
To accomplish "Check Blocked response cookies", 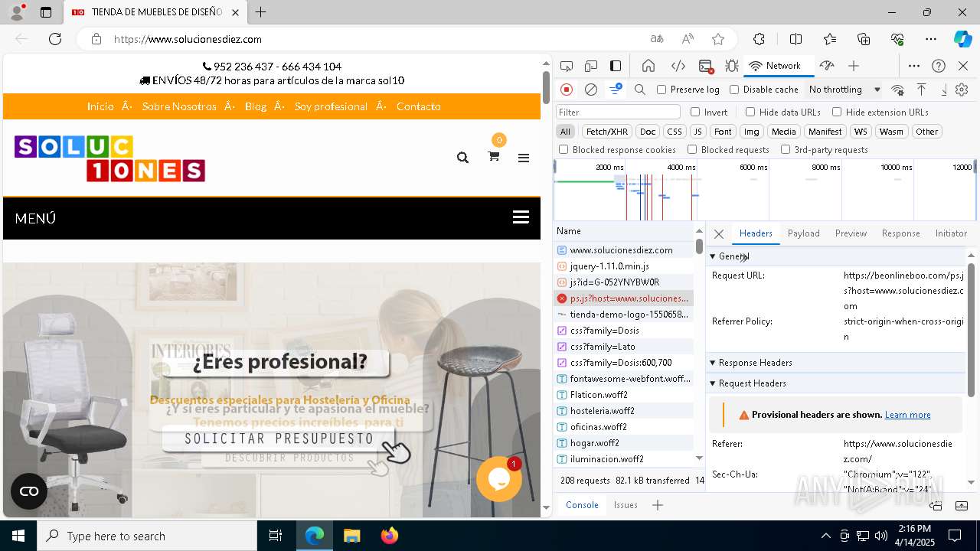I will 563,150.
